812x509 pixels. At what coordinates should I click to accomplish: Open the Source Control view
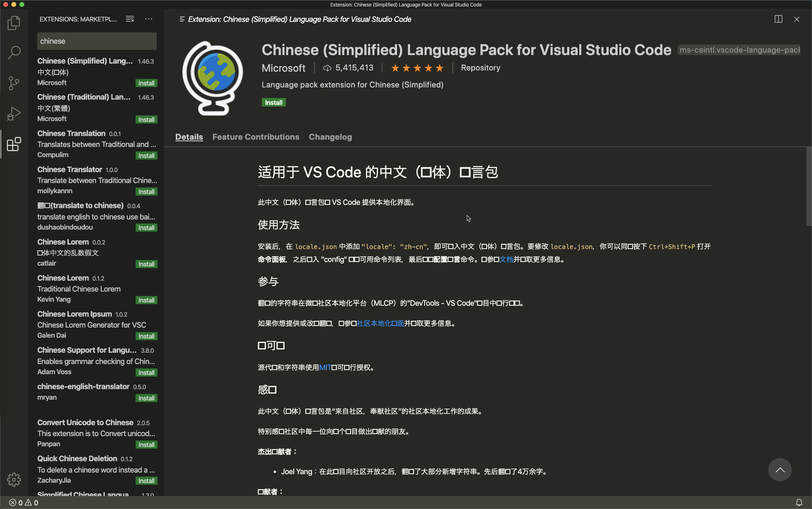point(14,83)
